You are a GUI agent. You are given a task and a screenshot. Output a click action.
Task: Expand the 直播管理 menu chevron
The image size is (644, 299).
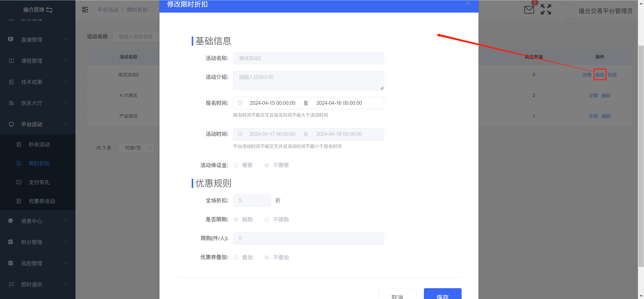click(66, 39)
